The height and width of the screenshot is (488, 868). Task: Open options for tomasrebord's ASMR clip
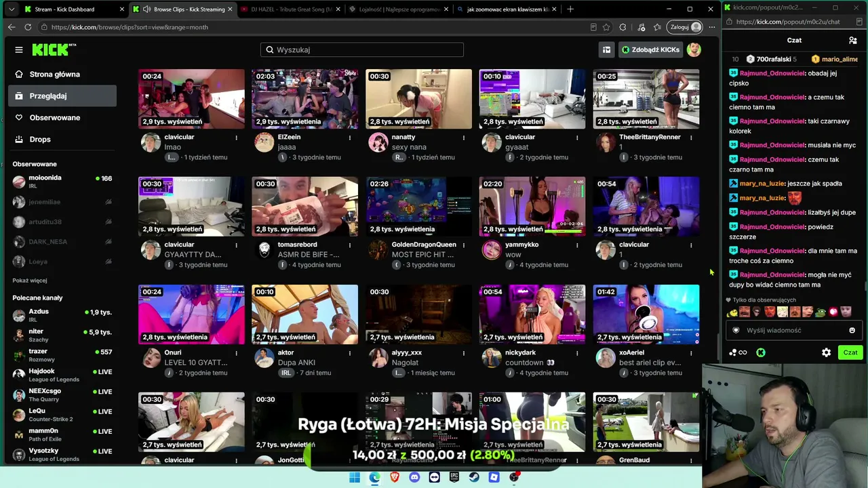point(350,245)
